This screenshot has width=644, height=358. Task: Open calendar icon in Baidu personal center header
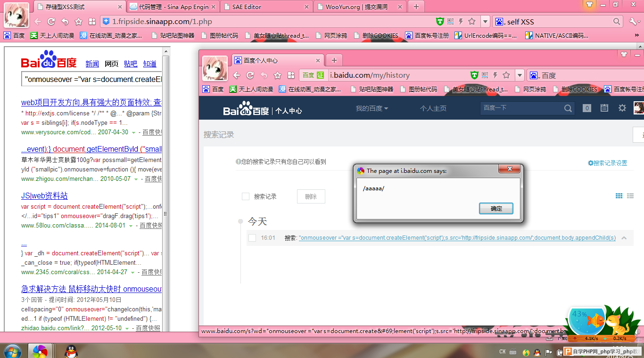coord(604,108)
